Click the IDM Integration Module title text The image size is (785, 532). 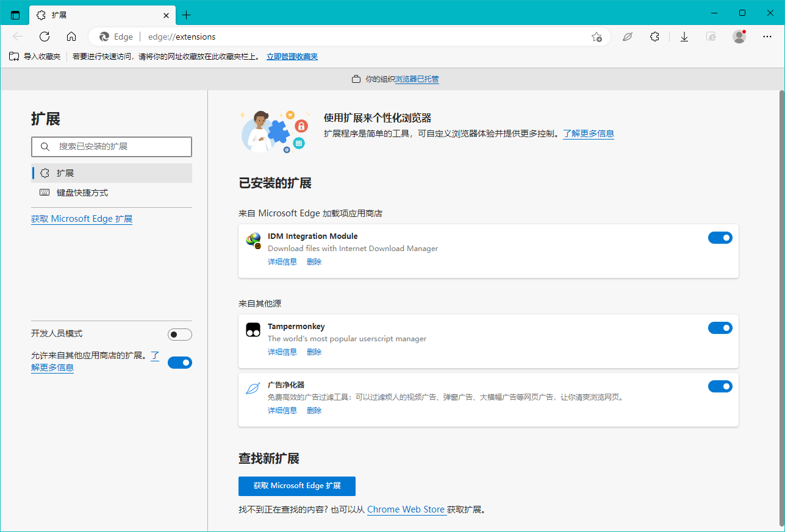313,236
